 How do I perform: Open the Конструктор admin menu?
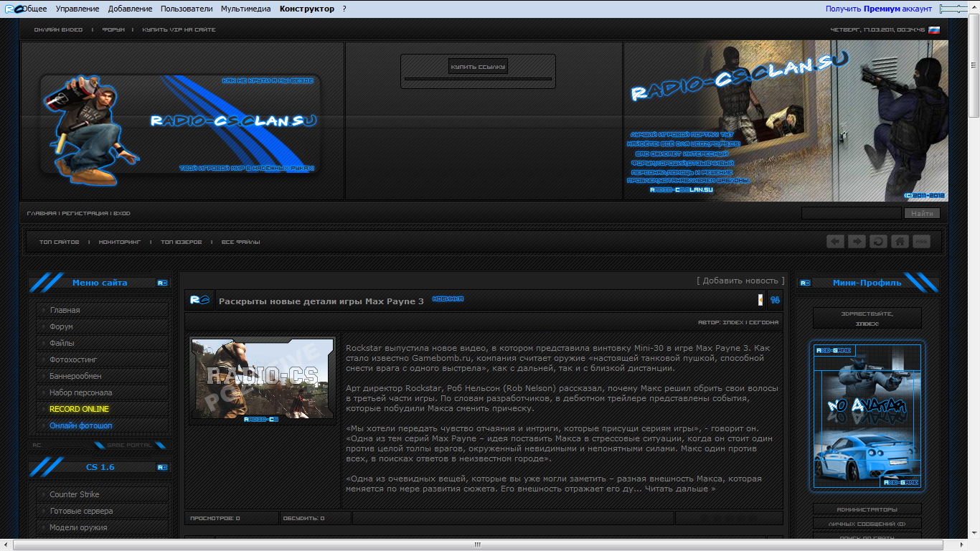coord(307,9)
